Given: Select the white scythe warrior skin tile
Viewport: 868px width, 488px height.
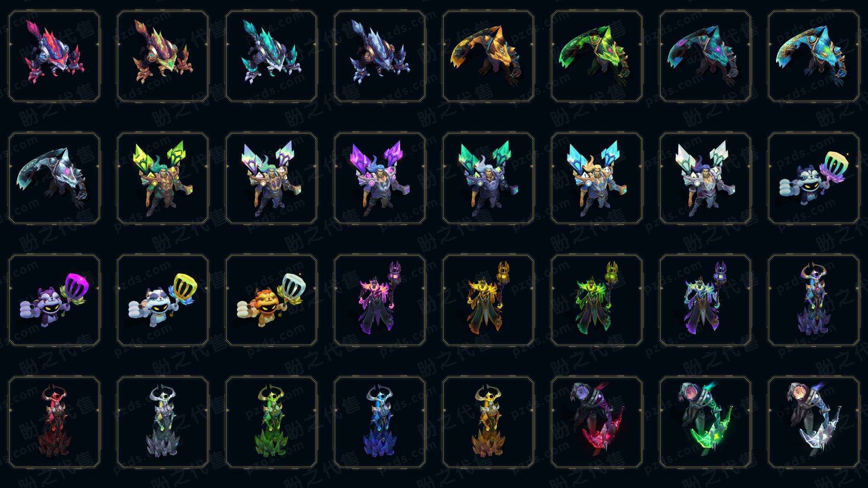Looking at the screenshot, I should point(814,422).
